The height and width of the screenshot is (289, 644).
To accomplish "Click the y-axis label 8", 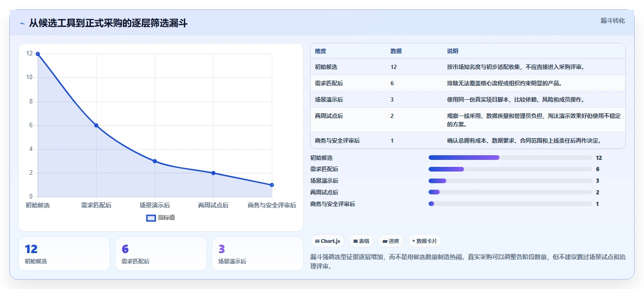I will [31, 101].
